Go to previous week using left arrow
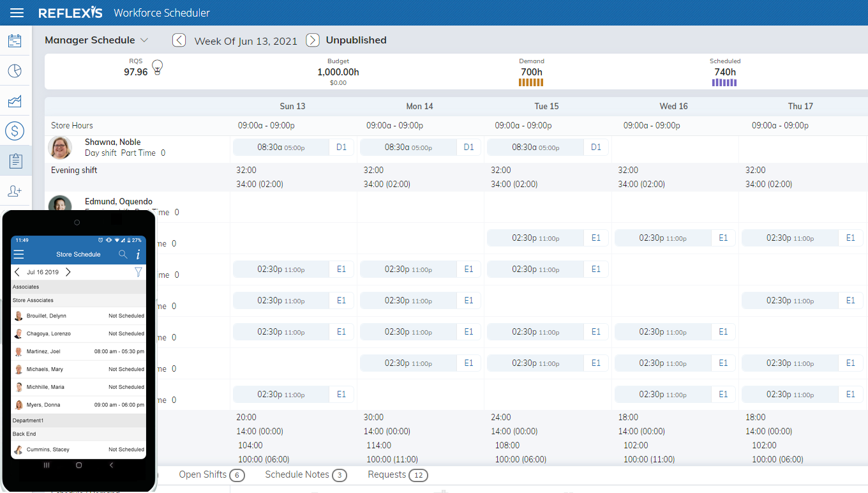The height and width of the screenshot is (493, 868). coord(179,40)
